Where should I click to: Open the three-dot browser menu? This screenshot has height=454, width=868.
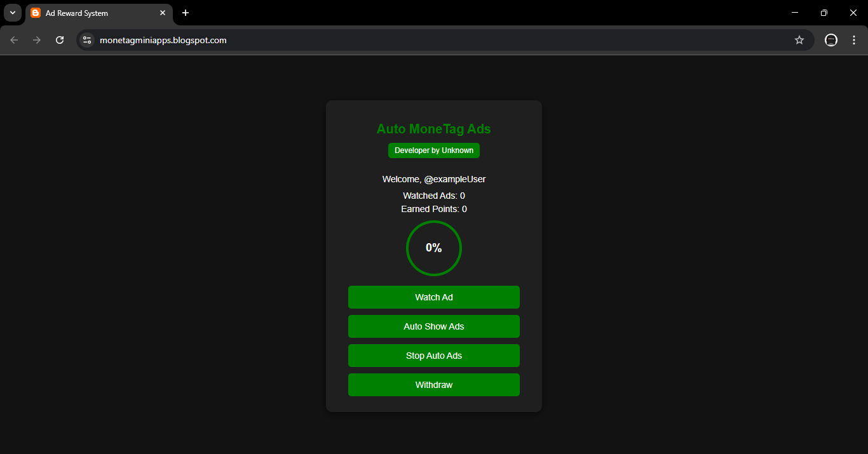tap(854, 39)
